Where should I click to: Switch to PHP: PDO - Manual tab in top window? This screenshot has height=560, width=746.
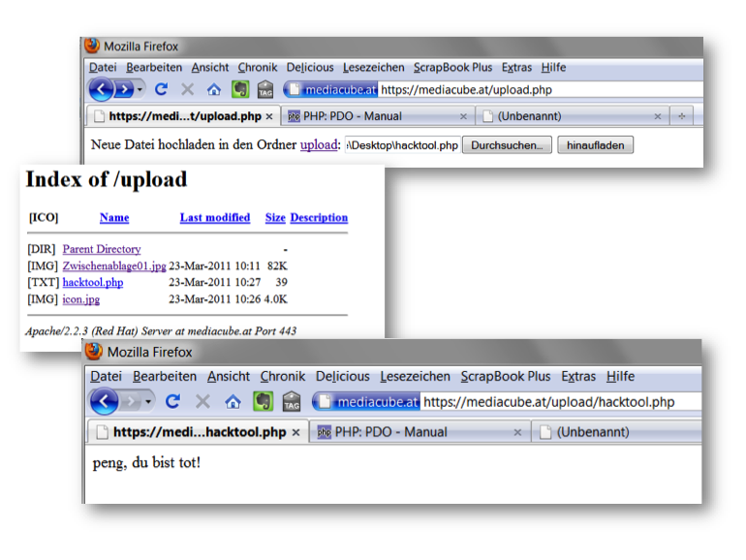[x=377, y=116]
